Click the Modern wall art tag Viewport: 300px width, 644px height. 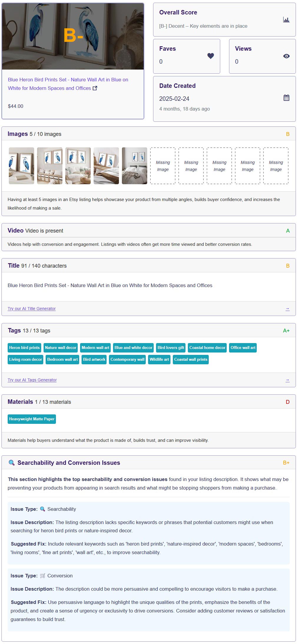click(95, 347)
